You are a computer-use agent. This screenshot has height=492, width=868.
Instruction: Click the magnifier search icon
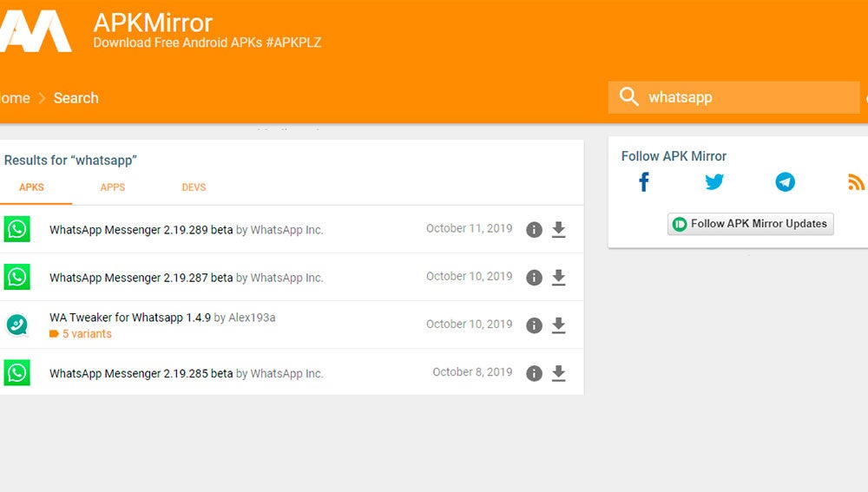(x=628, y=96)
